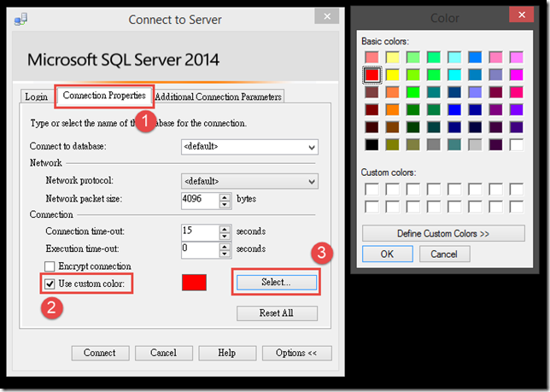Close the Connect to Server window
This screenshot has height=392, width=550.
pos(327,16)
